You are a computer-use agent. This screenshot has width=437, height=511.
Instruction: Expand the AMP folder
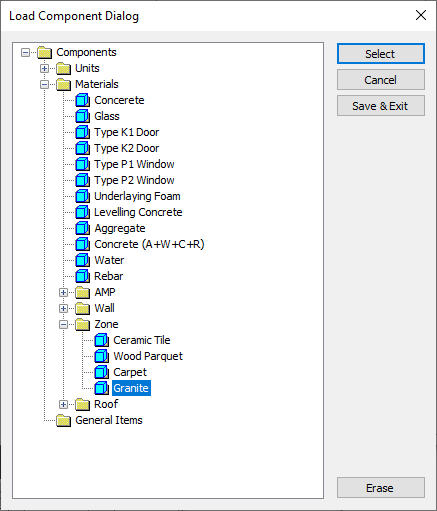click(63, 292)
